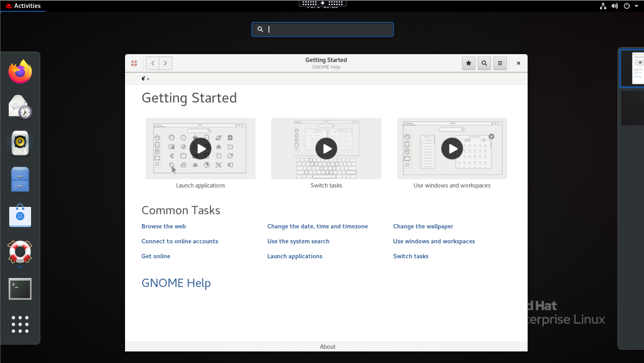Expand the system power menu in top bar

coord(630,6)
